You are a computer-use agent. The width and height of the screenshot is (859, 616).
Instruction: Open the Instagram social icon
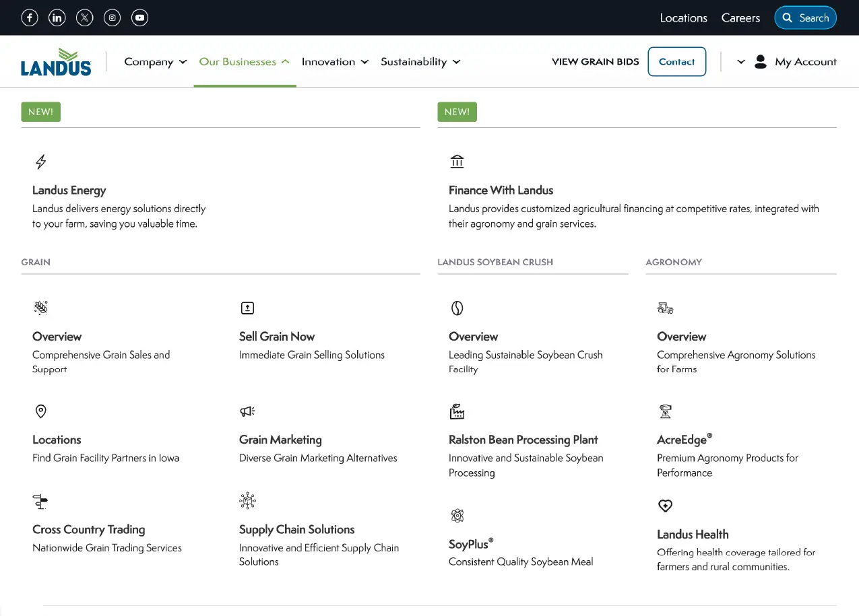113,18
